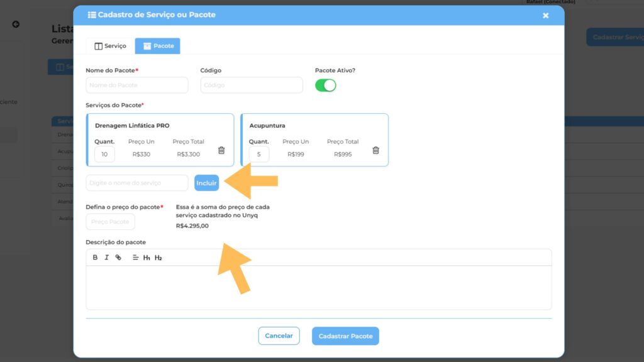Submit with Cadastrar Pacote button
Screen dimensions: 644x362
[x=345, y=336]
